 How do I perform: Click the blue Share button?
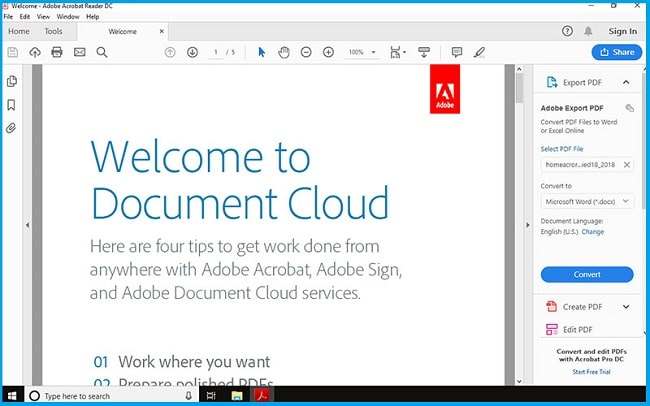coord(617,52)
